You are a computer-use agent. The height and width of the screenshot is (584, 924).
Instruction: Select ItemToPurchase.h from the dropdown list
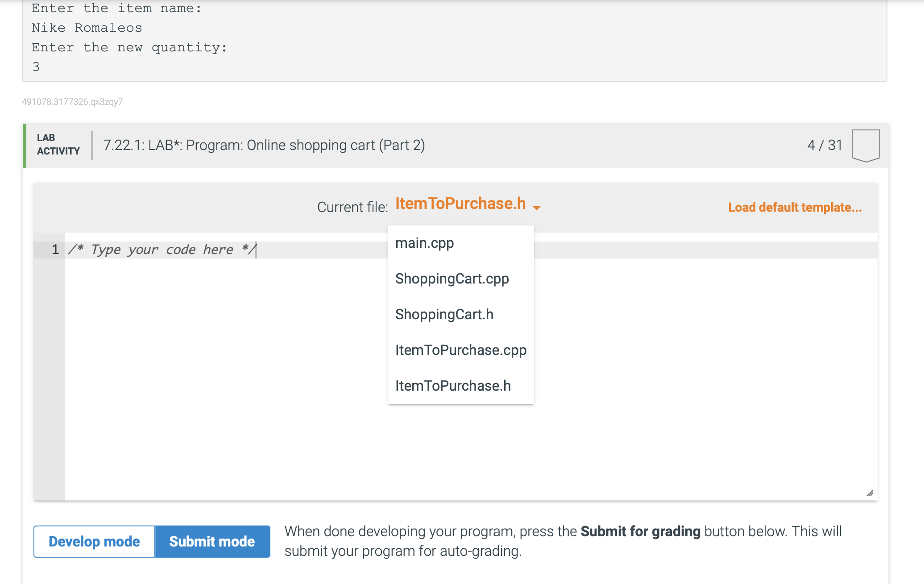coord(453,386)
